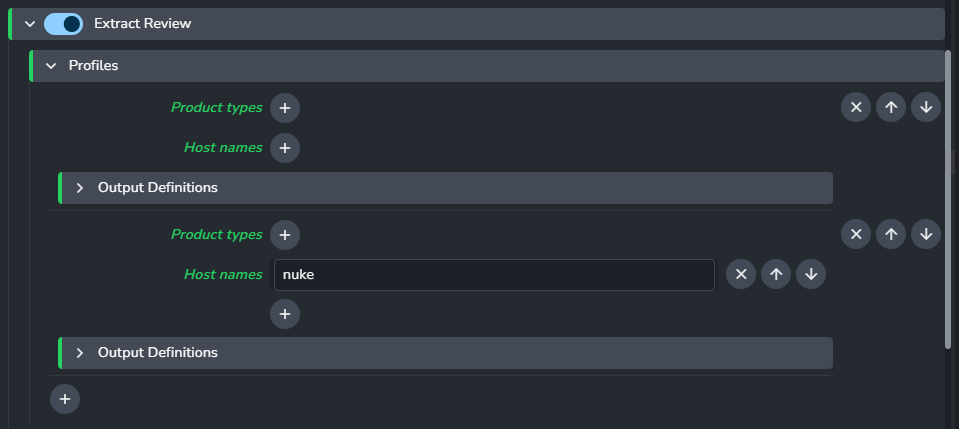Image resolution: width=959 pixels, height=429 pixels.
Task: Collapse the Extract Review section chevron
Action: tap(30, 23)
